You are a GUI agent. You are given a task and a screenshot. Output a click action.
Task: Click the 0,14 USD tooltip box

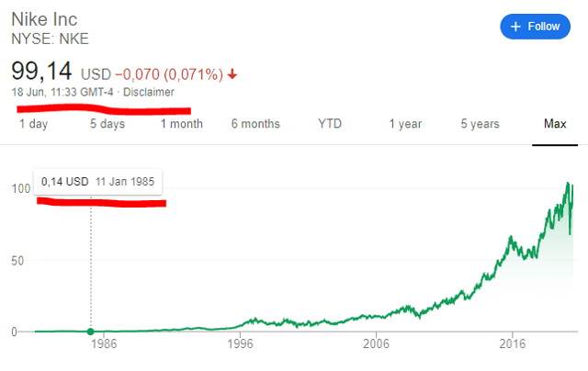click(98, 182)
